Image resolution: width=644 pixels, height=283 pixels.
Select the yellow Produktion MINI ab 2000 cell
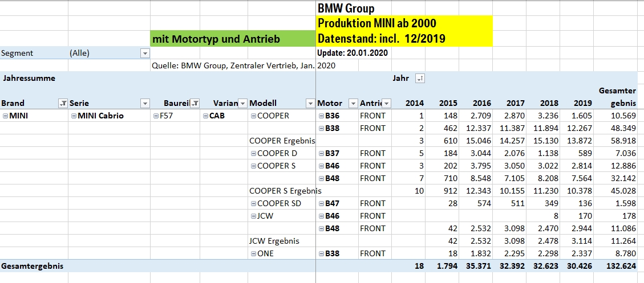pos(404,23)
